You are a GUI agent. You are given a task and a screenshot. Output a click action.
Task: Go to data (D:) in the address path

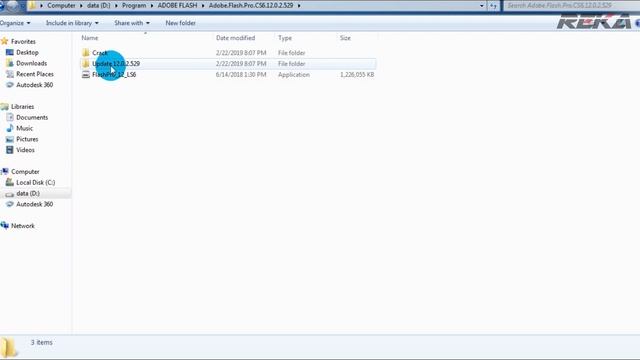point(98,6)
